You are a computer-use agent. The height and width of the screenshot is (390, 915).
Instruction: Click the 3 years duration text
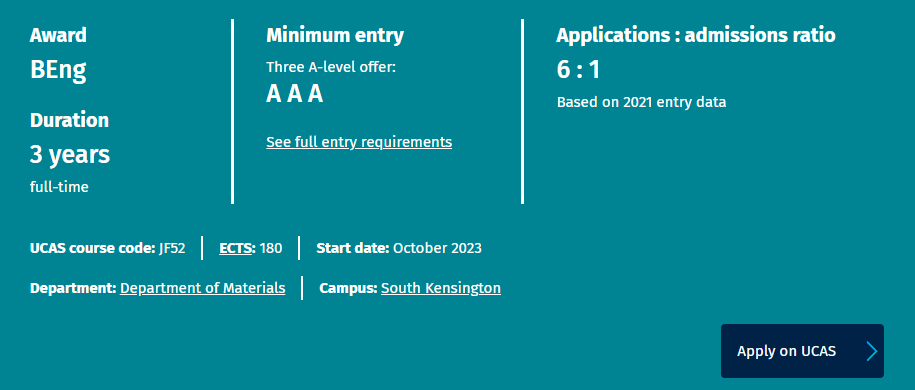point(69,155)
